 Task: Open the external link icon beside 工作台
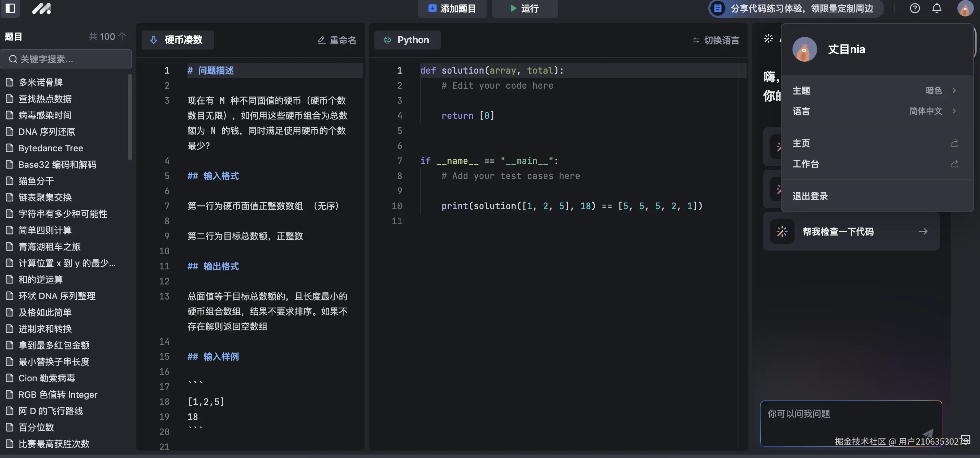click(x=954, y=164)
